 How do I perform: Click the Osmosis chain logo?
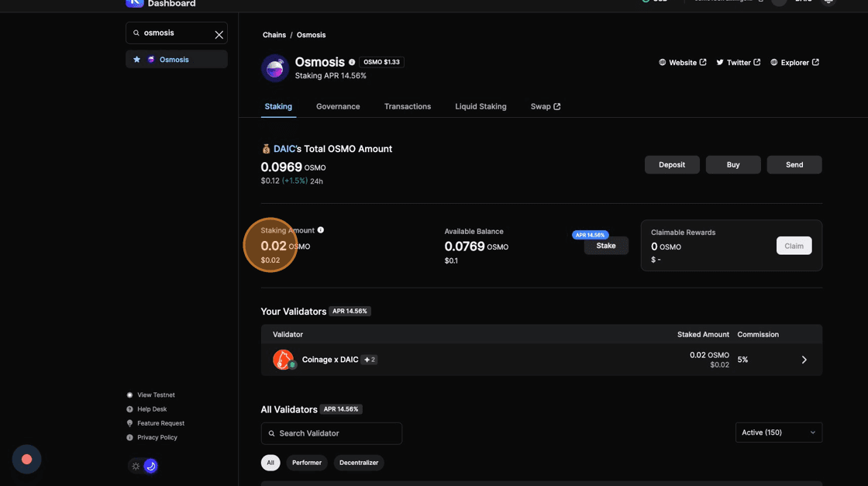(275, 68)
